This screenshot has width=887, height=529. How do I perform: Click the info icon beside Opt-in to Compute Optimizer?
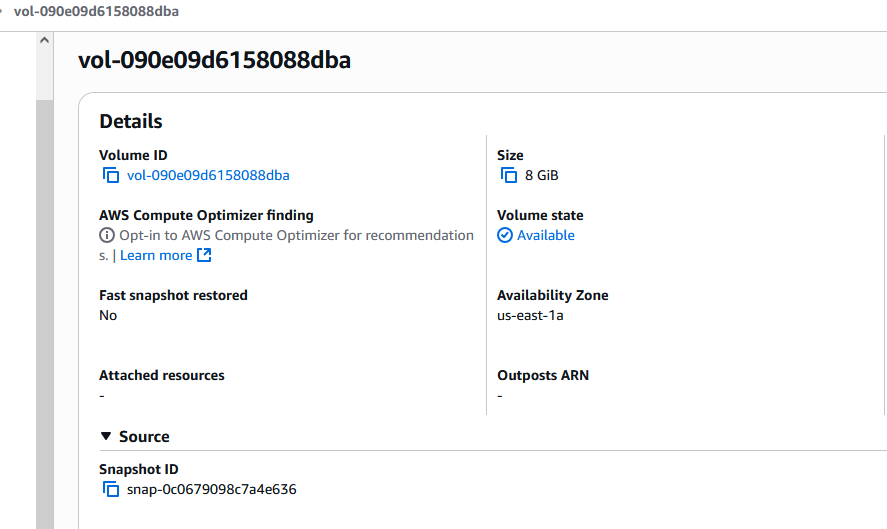coord(106,235)
